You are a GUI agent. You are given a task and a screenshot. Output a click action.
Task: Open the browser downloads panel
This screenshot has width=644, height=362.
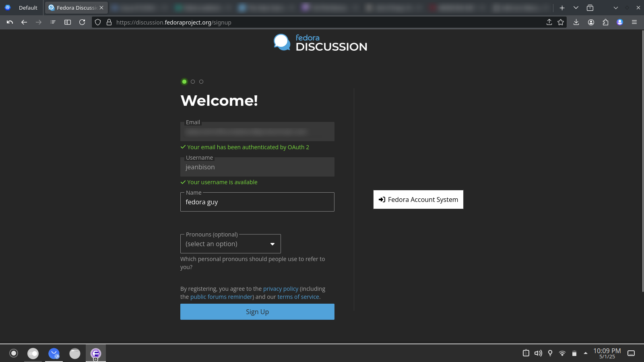click(x=576, y=23)
